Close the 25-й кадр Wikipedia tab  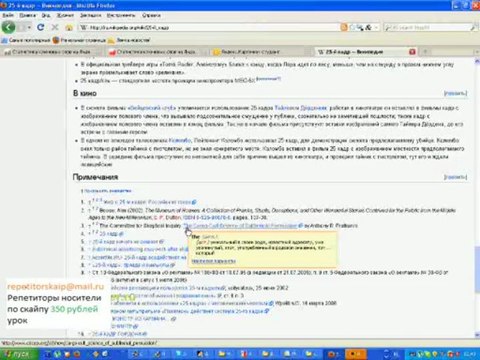412,52
